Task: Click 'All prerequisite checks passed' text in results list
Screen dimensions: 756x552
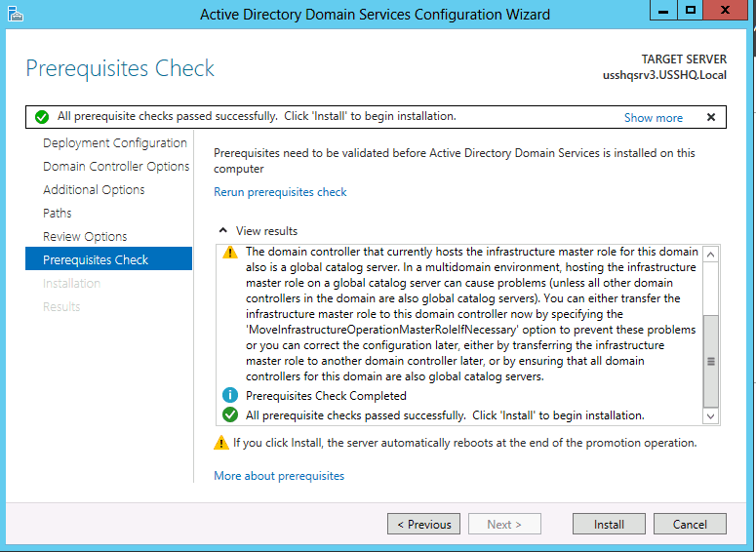Action: click(445, 415)
